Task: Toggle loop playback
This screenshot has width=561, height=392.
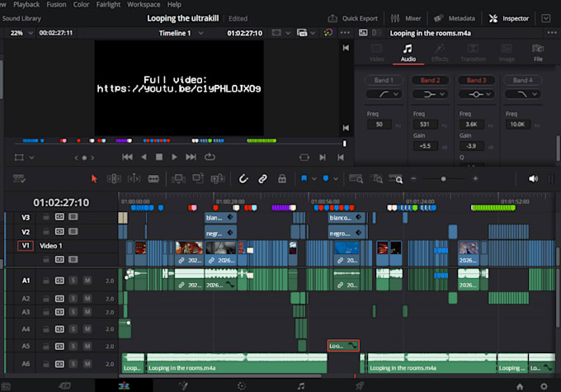Action: coord(210,157)
